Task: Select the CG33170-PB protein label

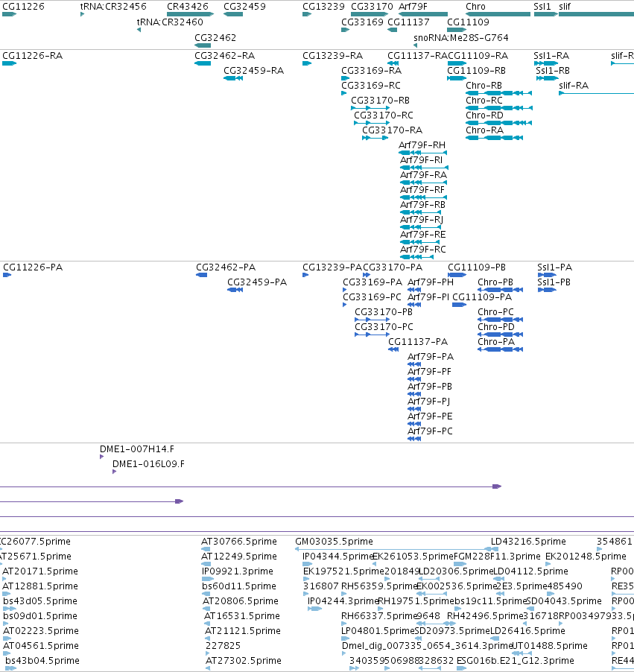Action: (384, 312)
